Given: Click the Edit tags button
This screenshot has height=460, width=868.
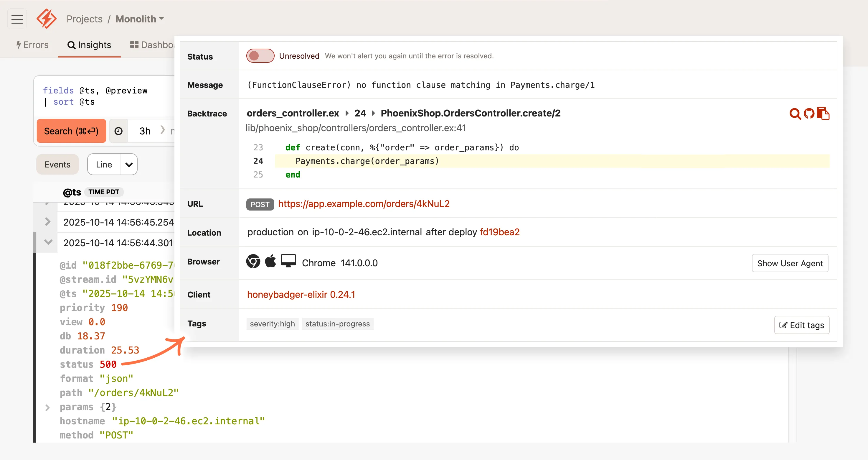Looking at the screenshot, I should coord(802,325).
